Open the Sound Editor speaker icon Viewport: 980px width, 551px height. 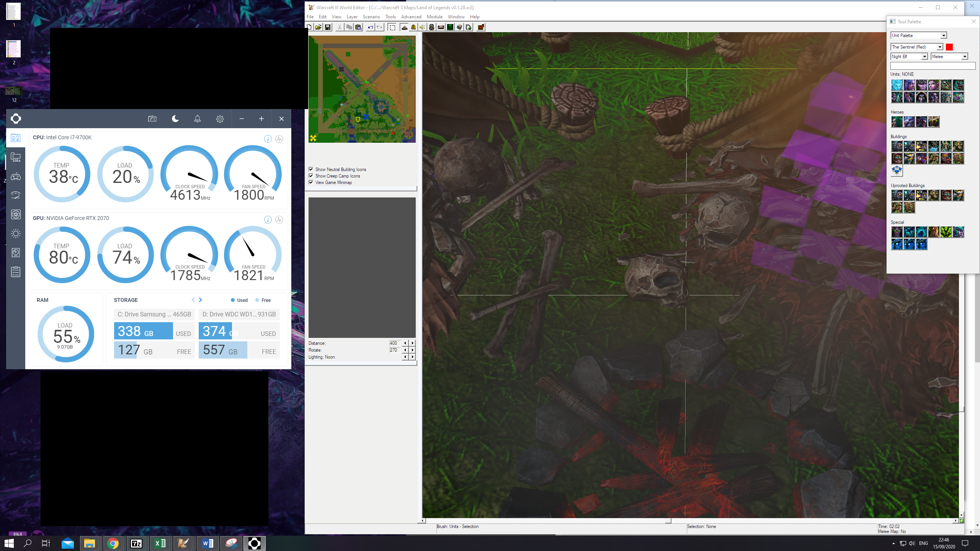tap(423, 27)
